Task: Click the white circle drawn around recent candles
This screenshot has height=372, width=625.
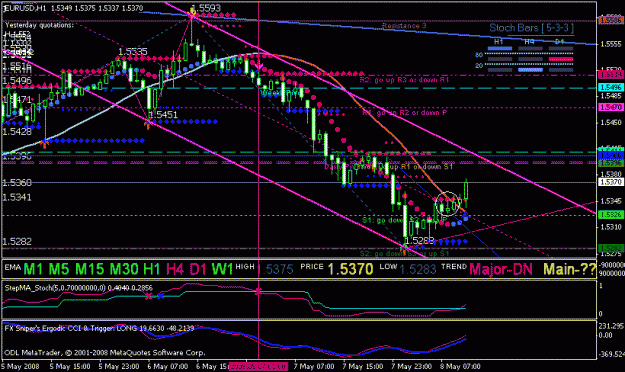Action: pos(448,203)
